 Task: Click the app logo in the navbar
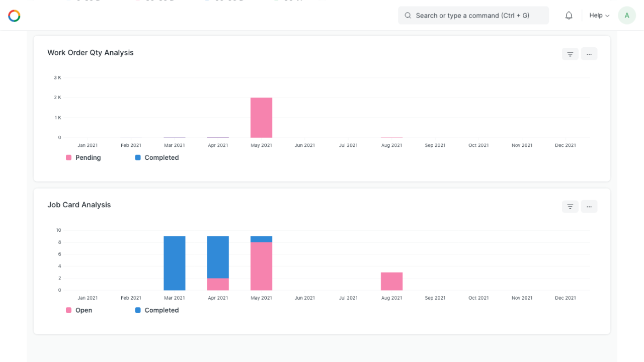tap(14, 16)
